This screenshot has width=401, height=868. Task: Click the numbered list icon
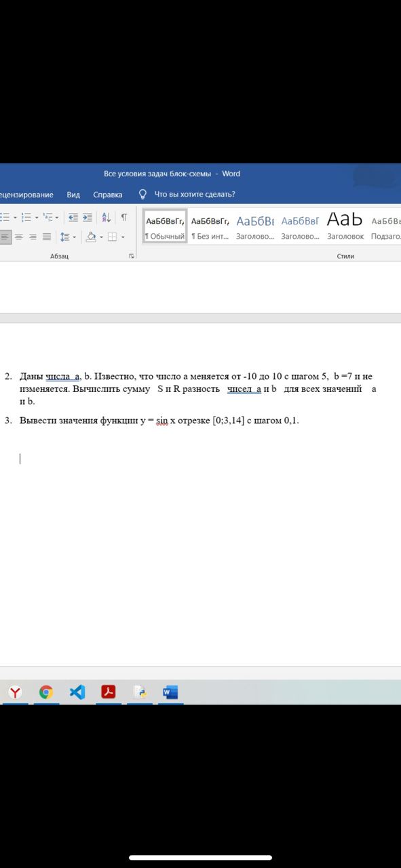pyautogui.click(x=26, y=217)
